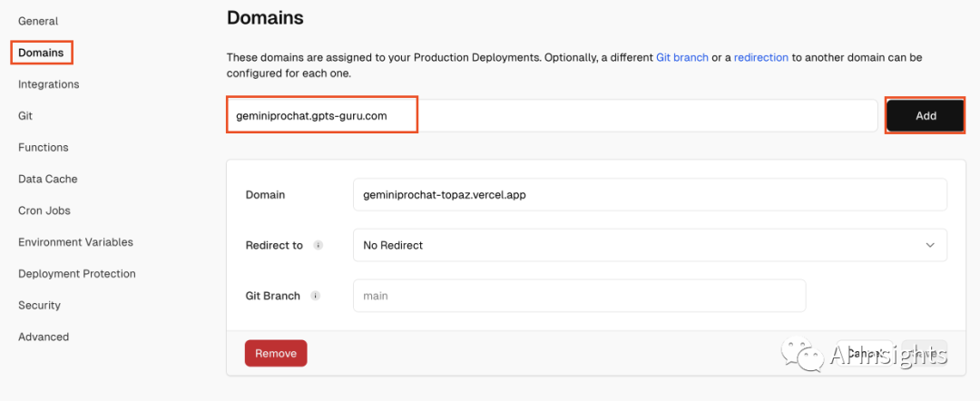The image size is (980, 401).
Task: Focus the new domain input field
Action: (554, 116)
